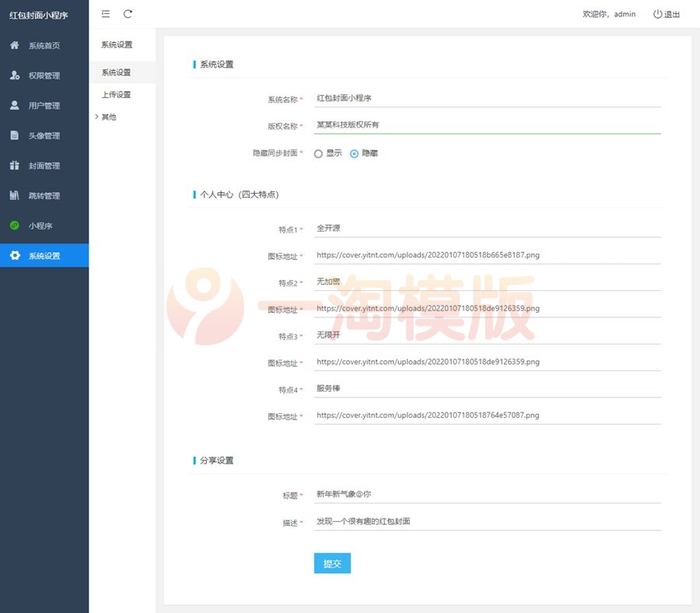Open 封面管理 cover management
The width and height of the screenshot is (700, 613).
click(44, 165)
